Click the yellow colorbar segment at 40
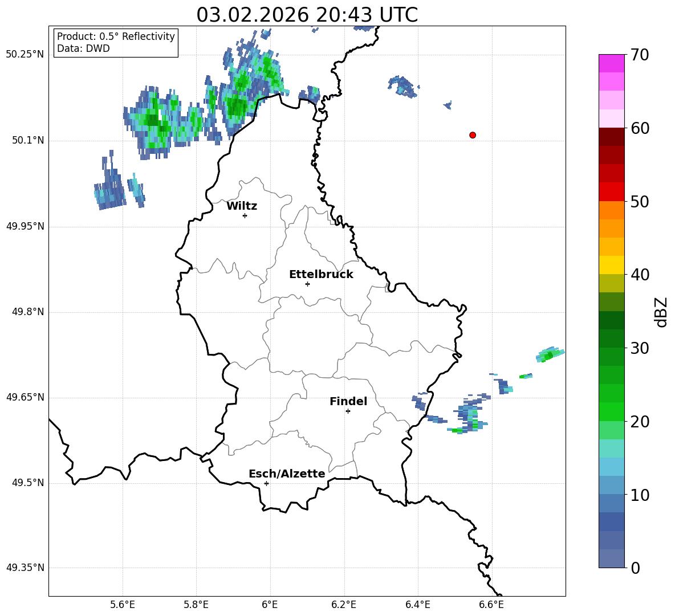 (612, 265)
